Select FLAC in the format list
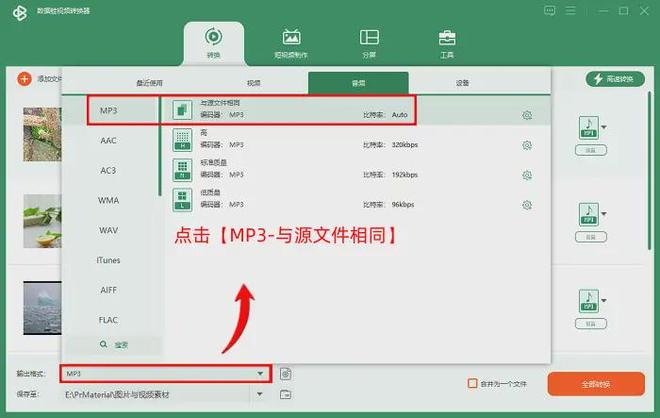The height and width of the screenshot is (418, 660). [108, 319]
